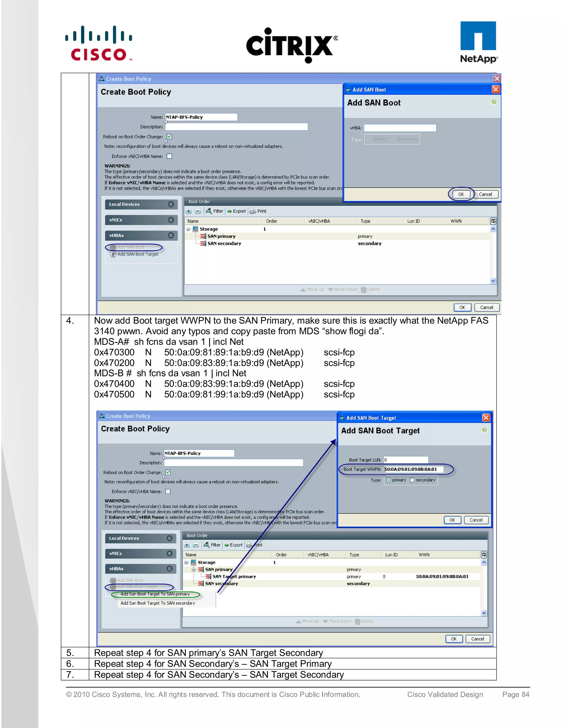Screen dimensions: 563x728
Task: Close the upper Create Boot Policy window
Action: 497,78
